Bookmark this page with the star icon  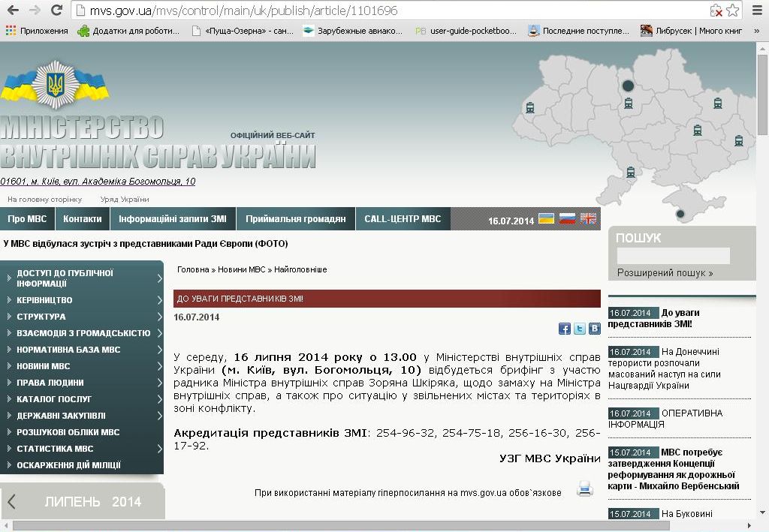click(733, 11)
